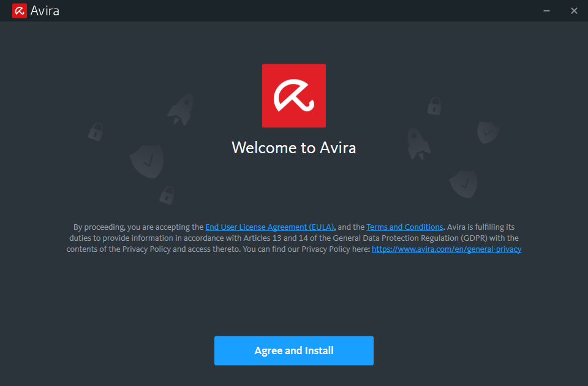
Task: Open the Terms and Conditions link
Action: tap(405, 227)
